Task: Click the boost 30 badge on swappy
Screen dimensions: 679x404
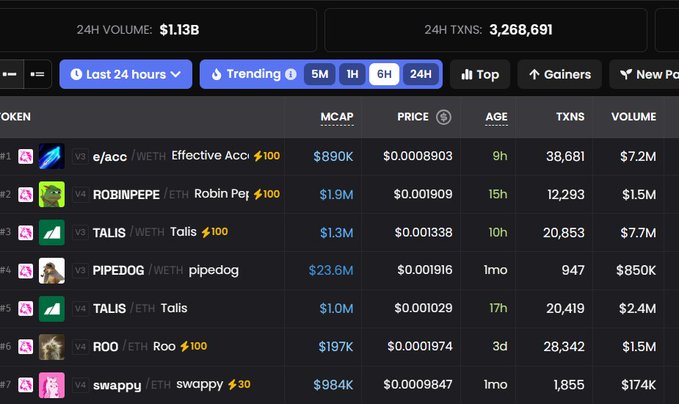Action: coord(239,385)
